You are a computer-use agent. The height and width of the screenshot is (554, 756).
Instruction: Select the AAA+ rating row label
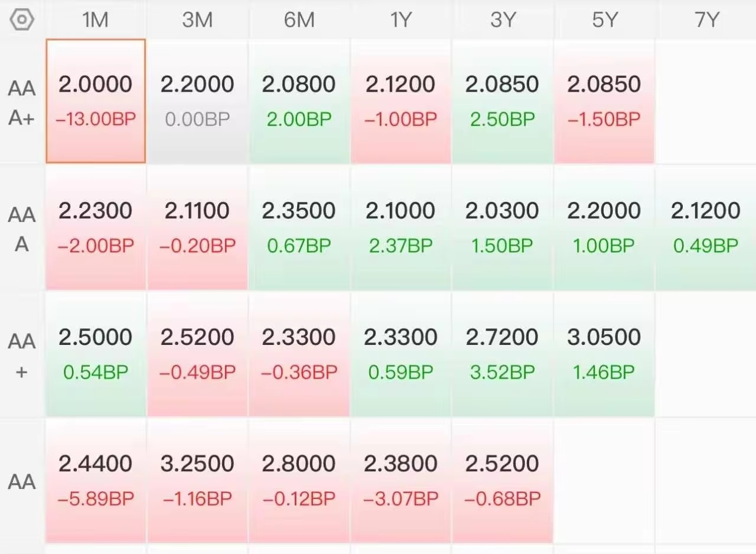click(x=22, y=103)
